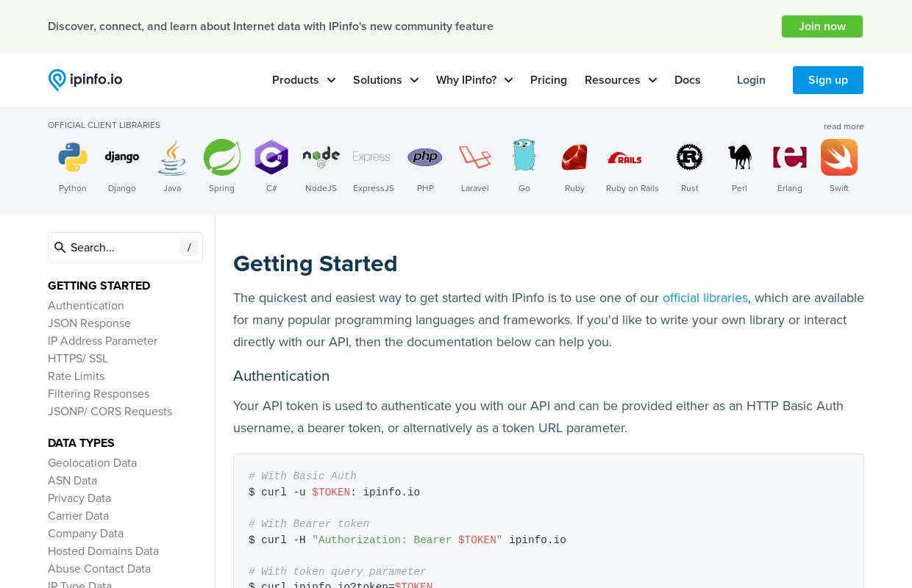912x588 pixels.
Task: Click the slash shortcut key badge
Action: (x=189, y=248)
